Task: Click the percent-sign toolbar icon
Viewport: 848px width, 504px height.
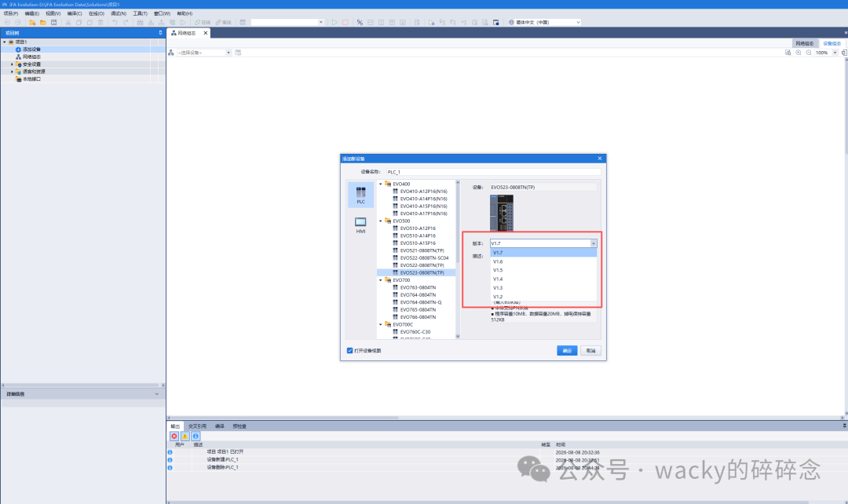Action: [360, 22]
